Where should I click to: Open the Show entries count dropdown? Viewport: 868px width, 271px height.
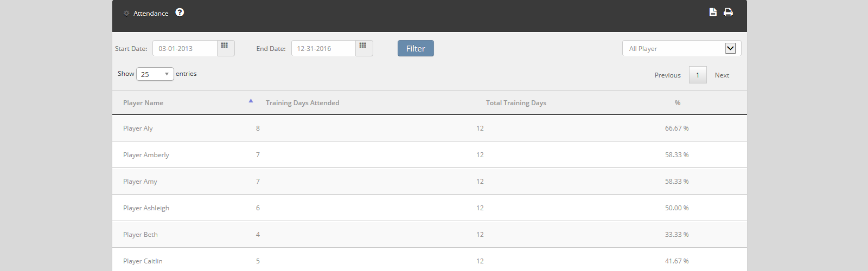(x=155, y=74)
